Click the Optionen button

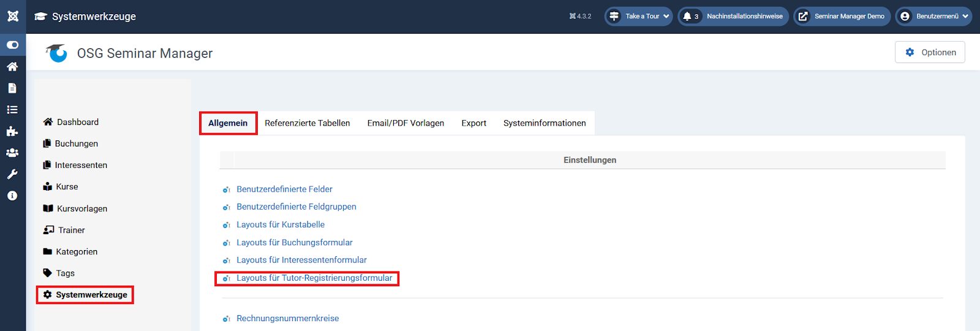pos(930,52)
